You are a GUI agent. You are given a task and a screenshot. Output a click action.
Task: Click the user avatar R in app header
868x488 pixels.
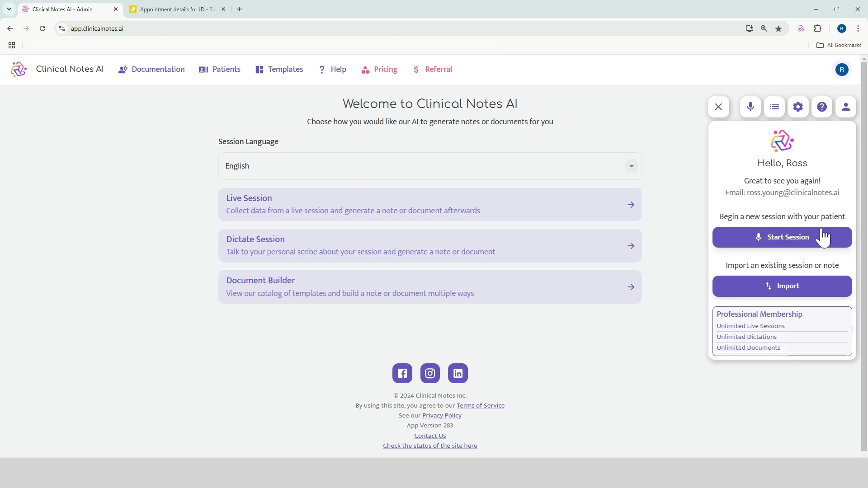842,70
